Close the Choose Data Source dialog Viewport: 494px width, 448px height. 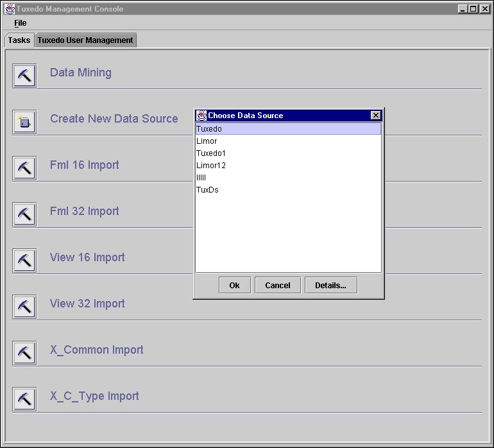[x=375, y=116]
